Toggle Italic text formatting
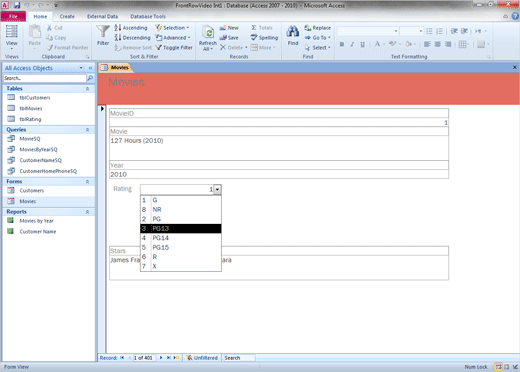 click(352, 44)
